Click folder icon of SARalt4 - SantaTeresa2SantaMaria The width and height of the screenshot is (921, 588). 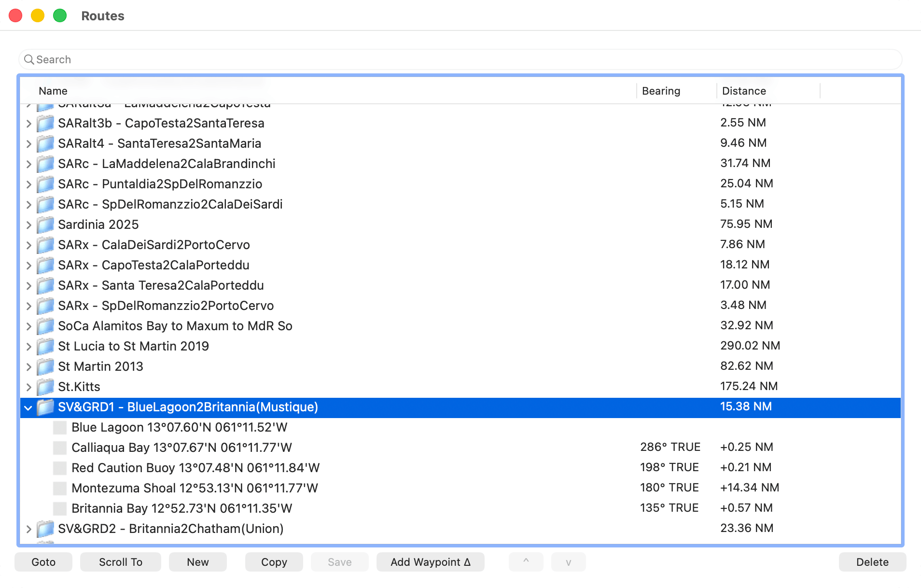tap(45, 144)
